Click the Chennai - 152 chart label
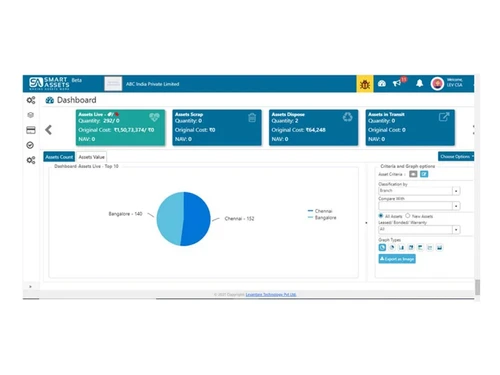500x375 pixels. pyautogui.click(x=239, y=219)
